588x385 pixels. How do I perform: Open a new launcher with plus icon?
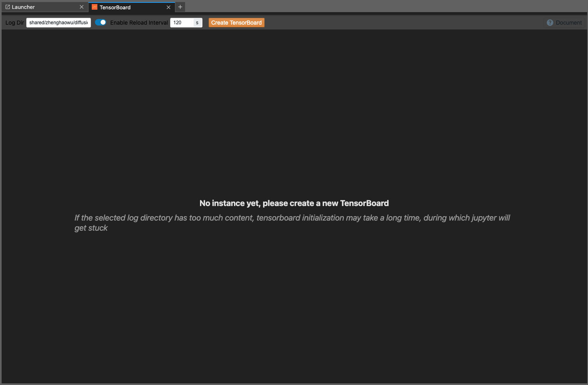[x=180, y=7]
